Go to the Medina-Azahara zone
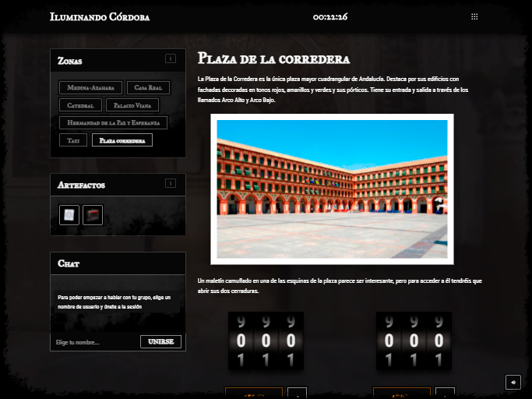This screenshot has width=532, height=399. coord(90,88)
